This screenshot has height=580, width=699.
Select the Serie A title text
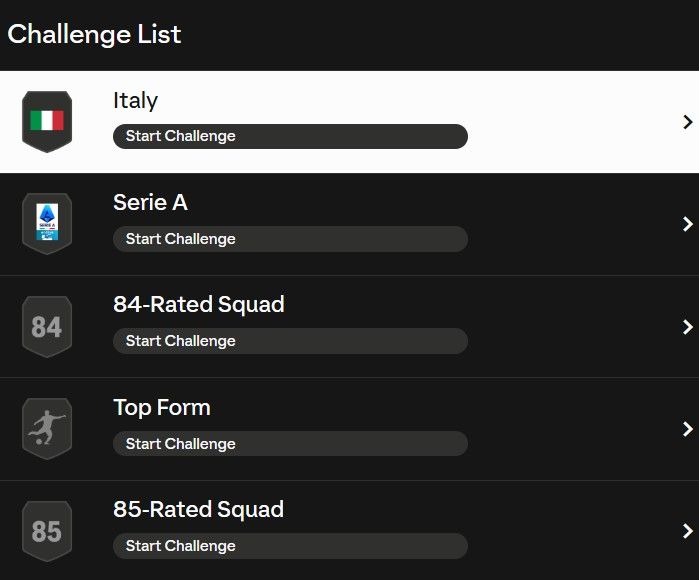150,203
